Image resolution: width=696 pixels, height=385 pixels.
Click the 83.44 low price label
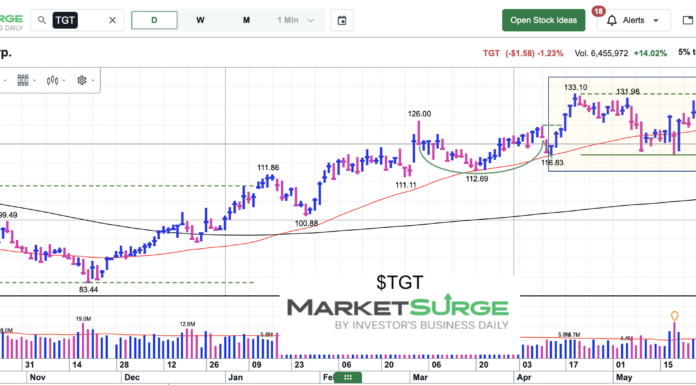[x=88, y=290]
